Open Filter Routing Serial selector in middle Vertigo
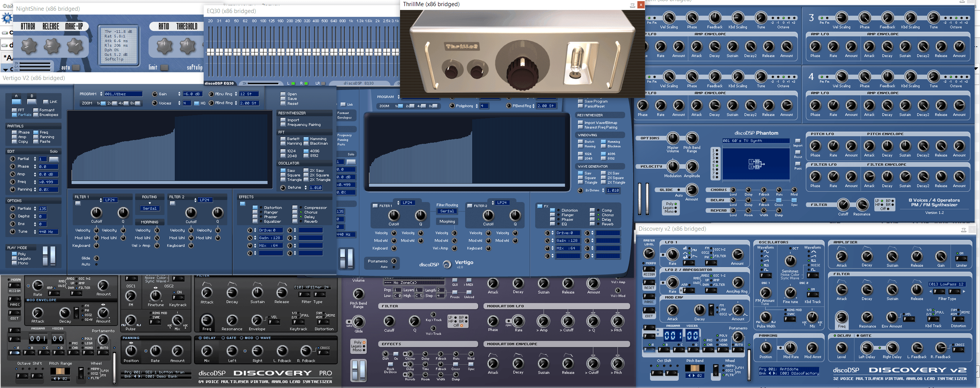Screen dimensions: 980x388 click(447, 211)
